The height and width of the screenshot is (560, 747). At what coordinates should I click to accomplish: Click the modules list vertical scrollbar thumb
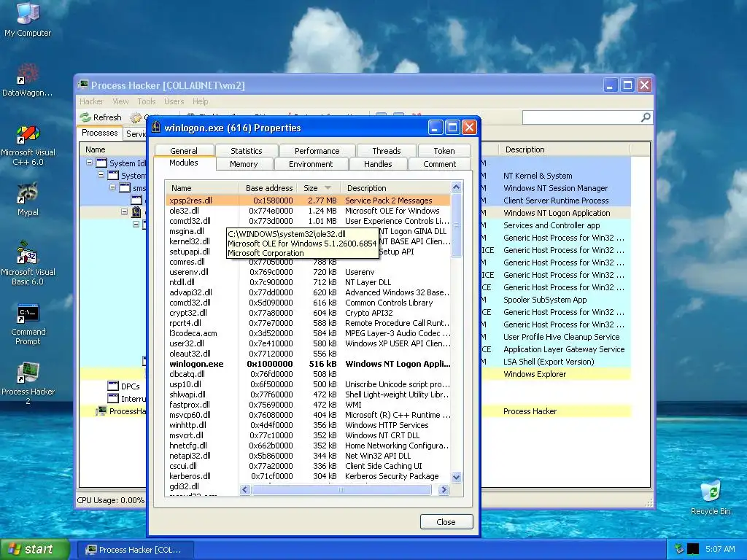(456, 225)
